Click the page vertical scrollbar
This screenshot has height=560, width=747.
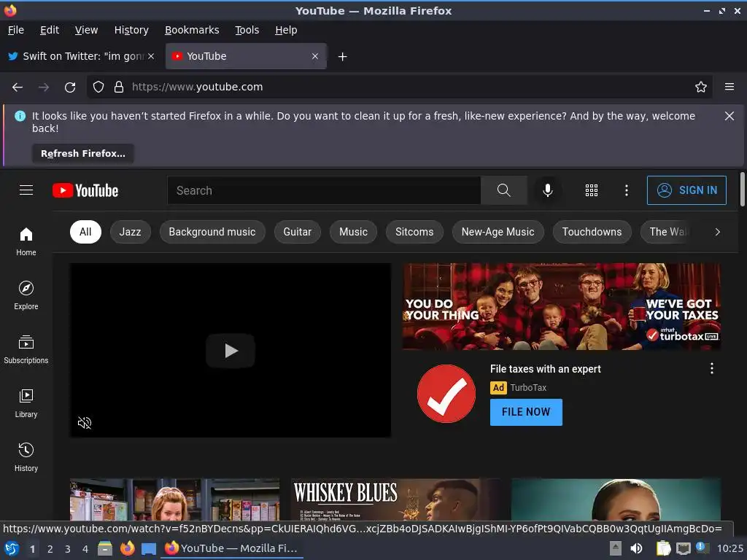pos(742,190)
